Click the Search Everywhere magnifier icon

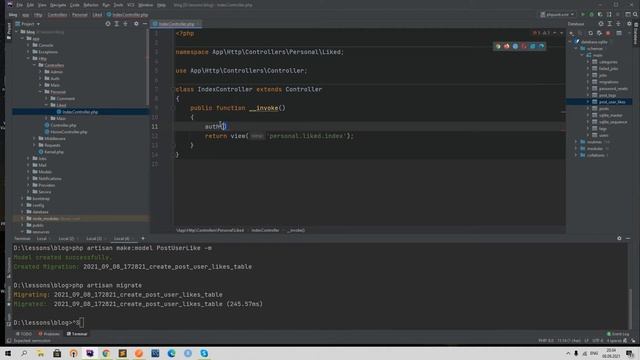(635, 14)
